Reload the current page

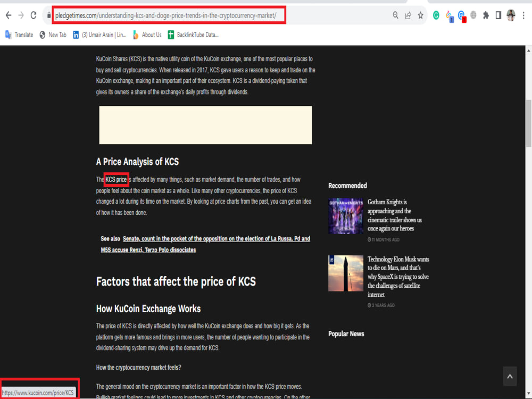(33, 15)
